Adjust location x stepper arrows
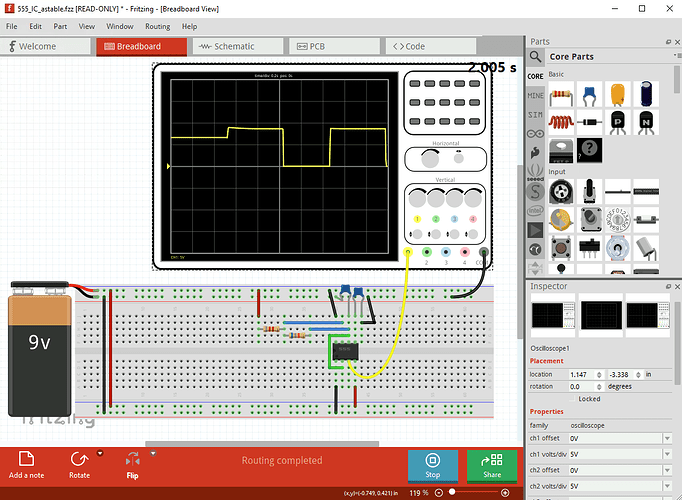Screen dimensions: 682x500 [599, 374]
